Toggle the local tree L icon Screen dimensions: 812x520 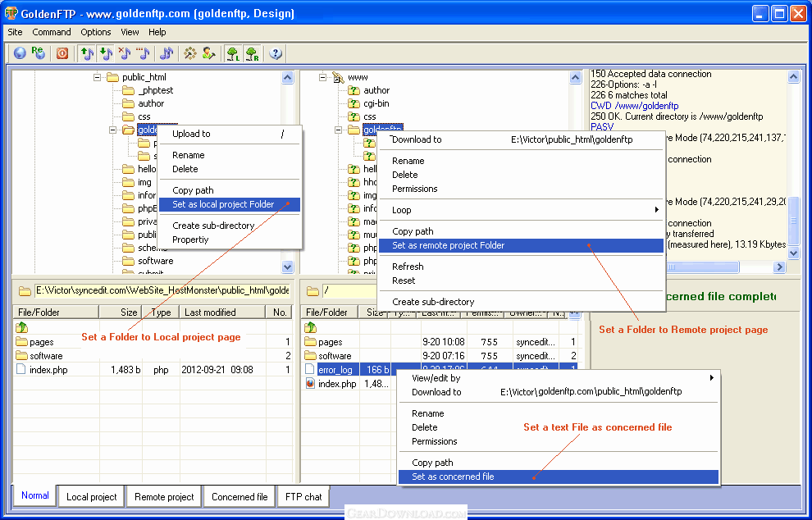tap(233, 53)
